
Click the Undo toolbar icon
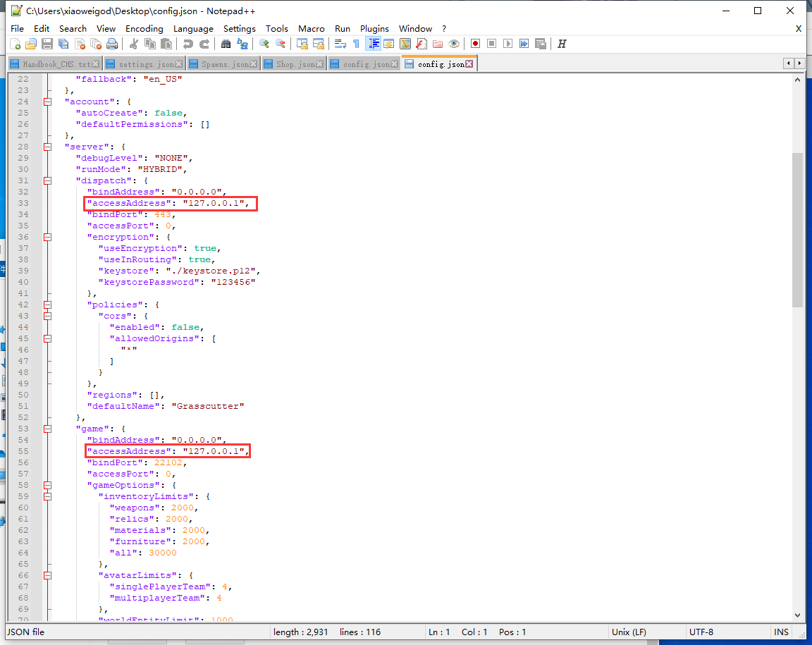(x=187, y=44)
